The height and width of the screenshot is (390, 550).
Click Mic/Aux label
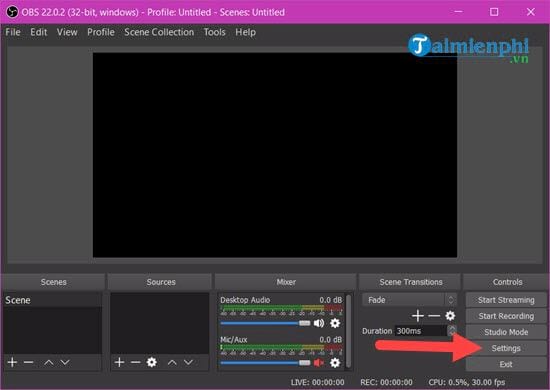click(234, 339)
